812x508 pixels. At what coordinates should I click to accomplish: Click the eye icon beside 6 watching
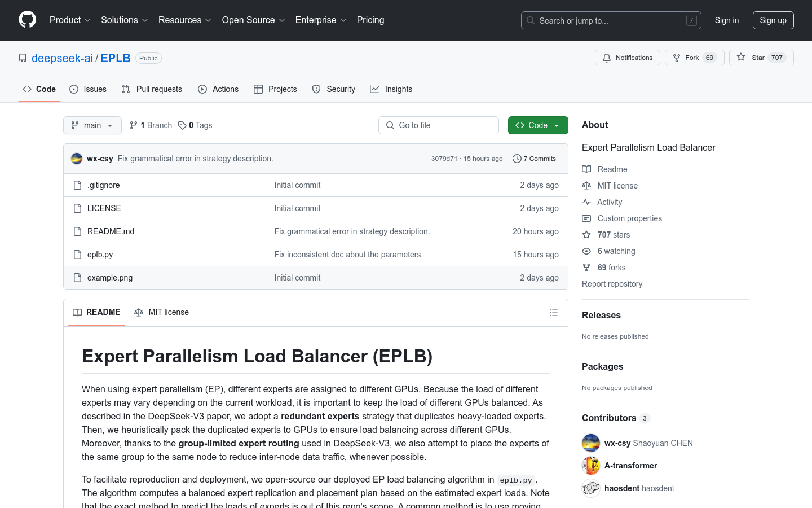point(586,251)
